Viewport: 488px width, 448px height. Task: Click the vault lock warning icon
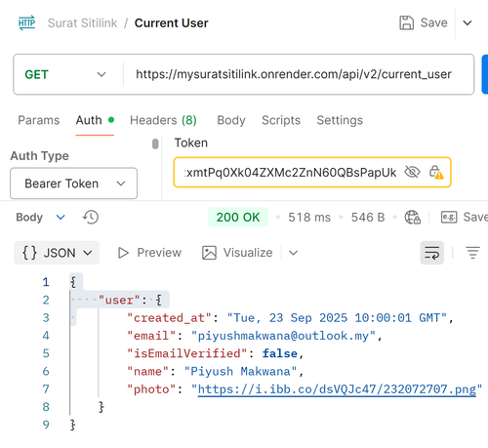pyautogui.click(x=436, y=172)
